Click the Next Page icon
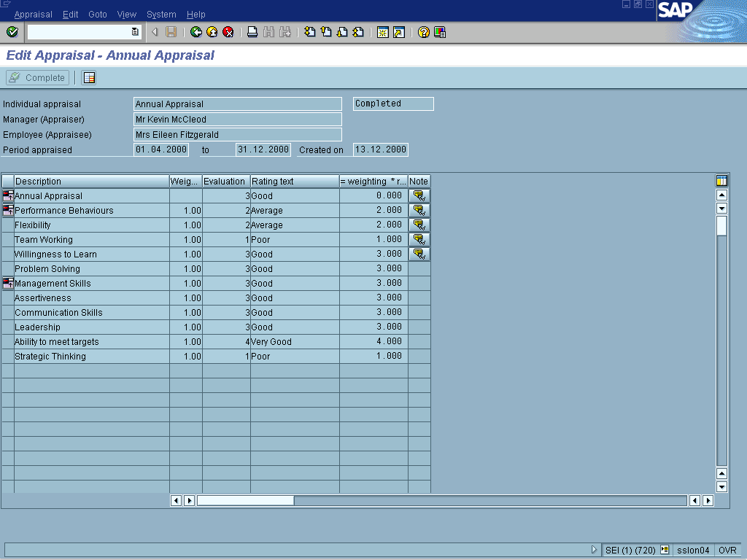This screenshot has height=560, width=747. point(342,32)
